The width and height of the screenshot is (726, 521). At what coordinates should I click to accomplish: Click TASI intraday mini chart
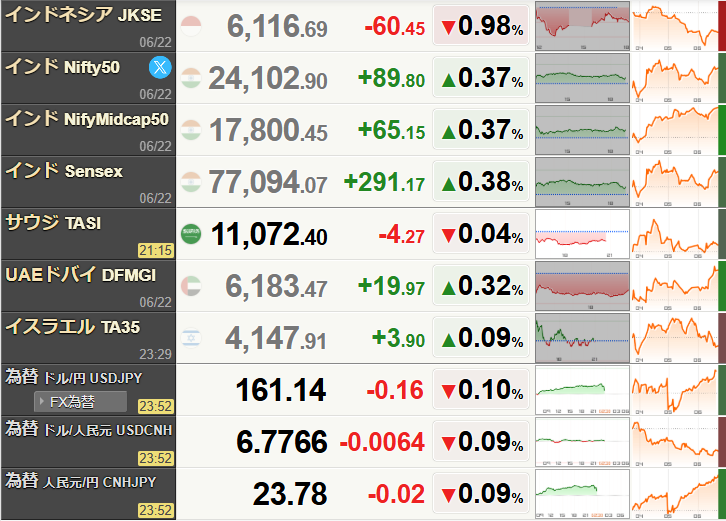pos(582,234)
